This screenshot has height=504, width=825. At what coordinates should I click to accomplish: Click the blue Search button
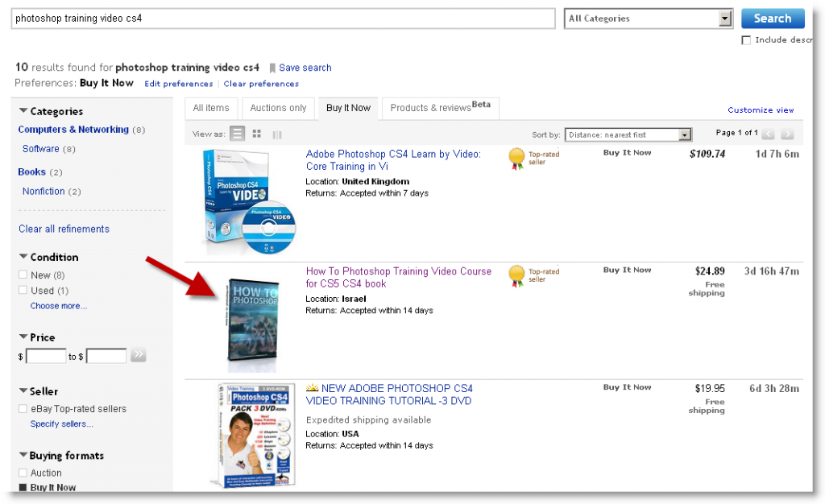tap(773, 19)
